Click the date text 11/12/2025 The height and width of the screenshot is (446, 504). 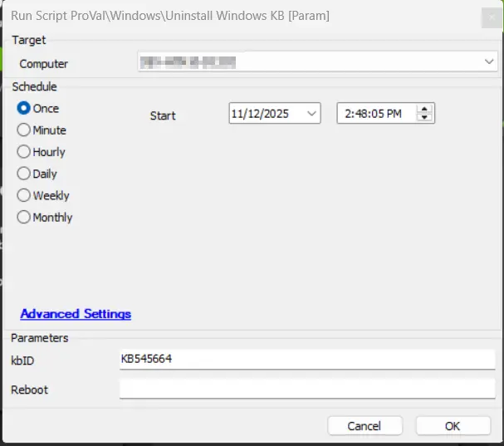[262, 115]
